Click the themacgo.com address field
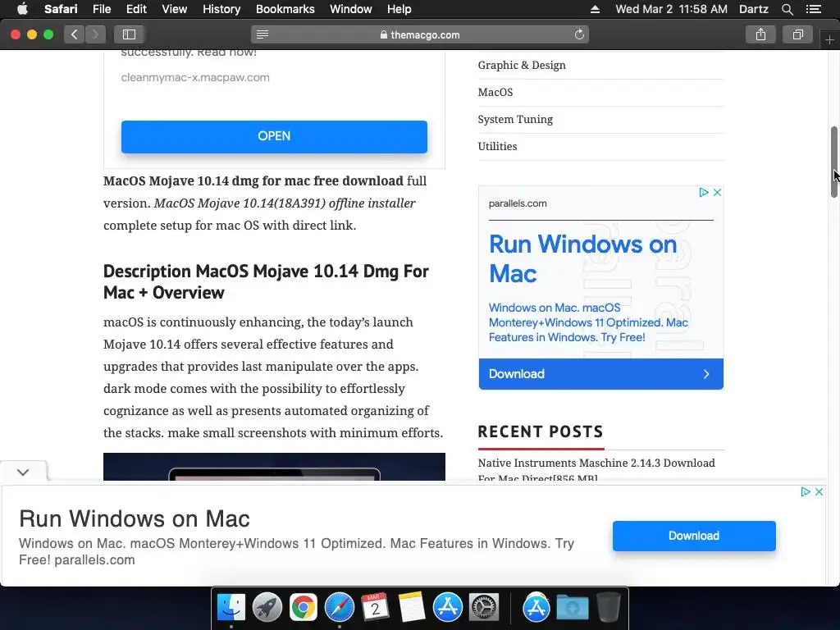The height and width of the screenshot is (630, 840). click(420, 34)
